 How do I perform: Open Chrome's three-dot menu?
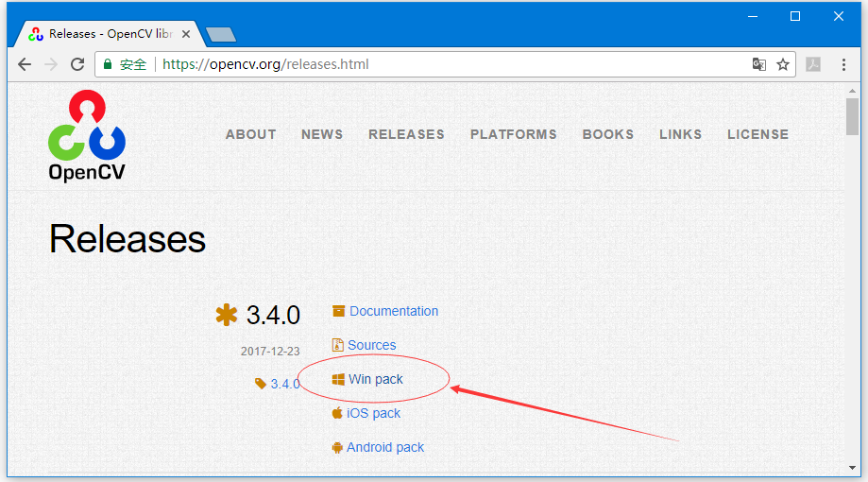pyautogui.click(x=843, y=64)
